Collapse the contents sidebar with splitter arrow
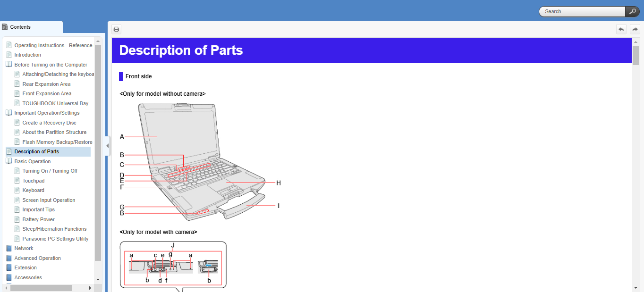Image resolution: width=644 pixels, height=292 pixels. point(107,146)
